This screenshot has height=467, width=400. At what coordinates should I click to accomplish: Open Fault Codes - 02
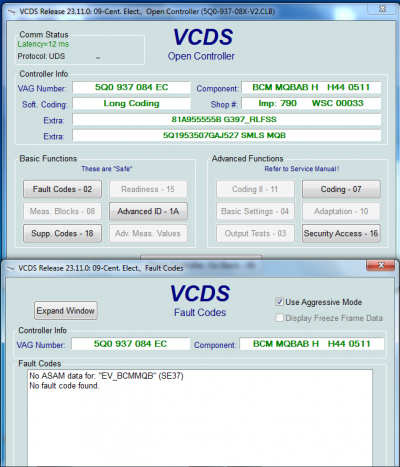pos(62,189)
